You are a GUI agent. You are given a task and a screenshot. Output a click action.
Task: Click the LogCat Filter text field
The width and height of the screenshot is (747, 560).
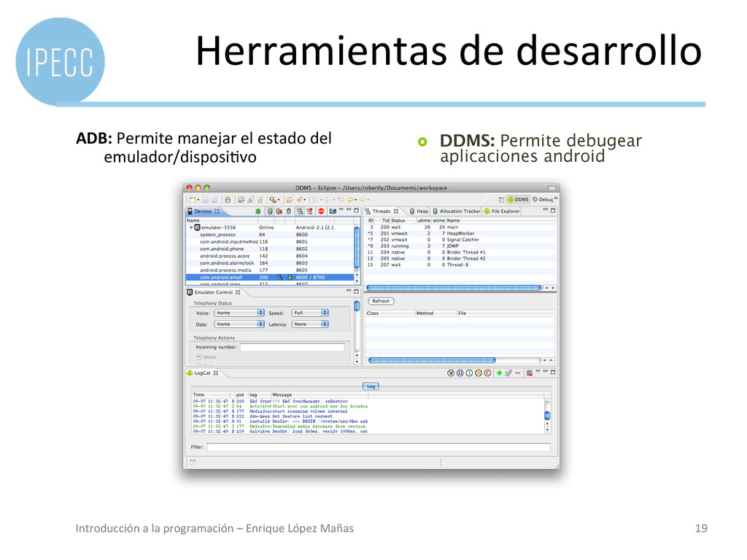379,447
